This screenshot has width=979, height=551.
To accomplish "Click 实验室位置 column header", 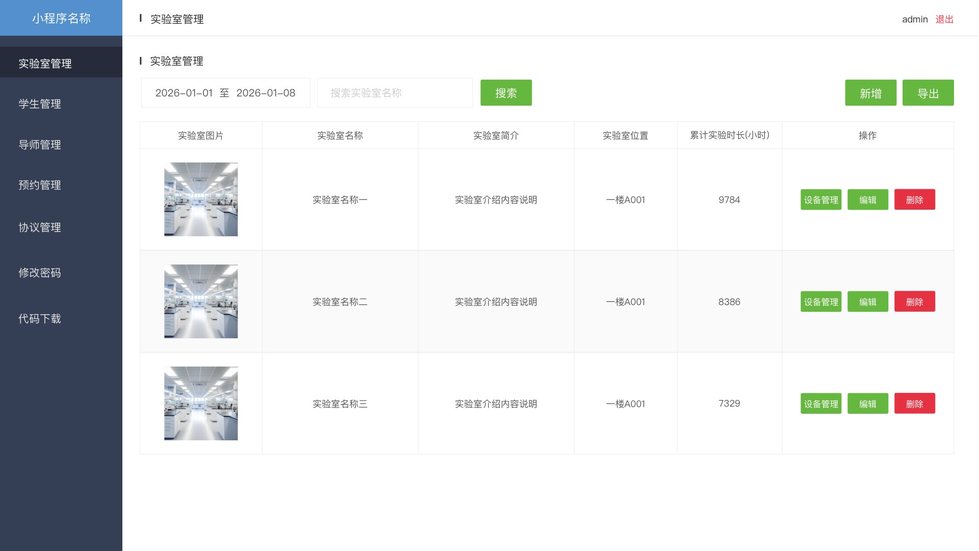I will (x=625, y=135).
